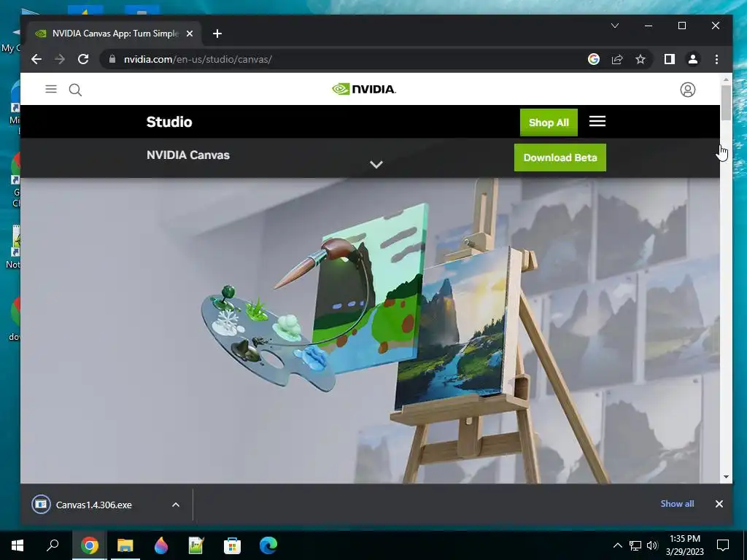Go back using Chrome's back arrow
The height and width of the screenshot is (560, 747).
(x=36, y=59)
